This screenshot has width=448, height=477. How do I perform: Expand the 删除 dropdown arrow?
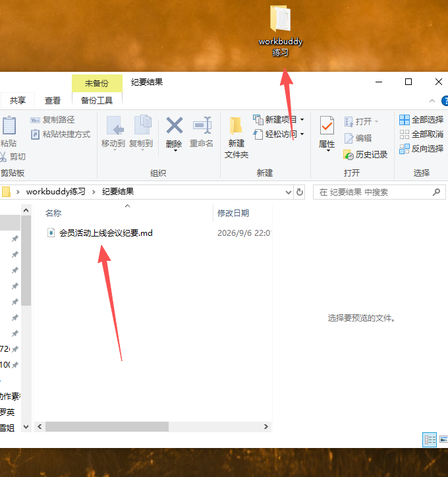pos(175,150)
